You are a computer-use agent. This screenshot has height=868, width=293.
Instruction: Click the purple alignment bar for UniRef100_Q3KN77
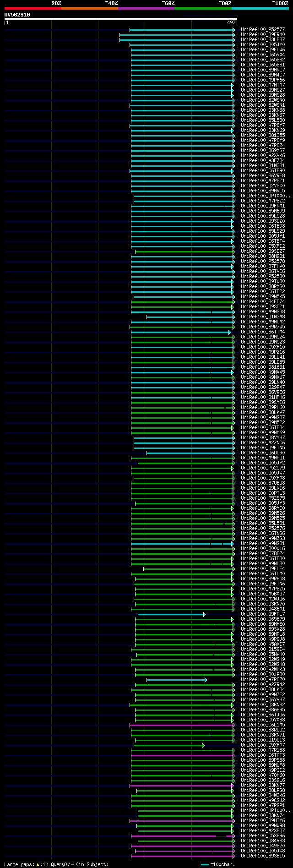point(182,786)
